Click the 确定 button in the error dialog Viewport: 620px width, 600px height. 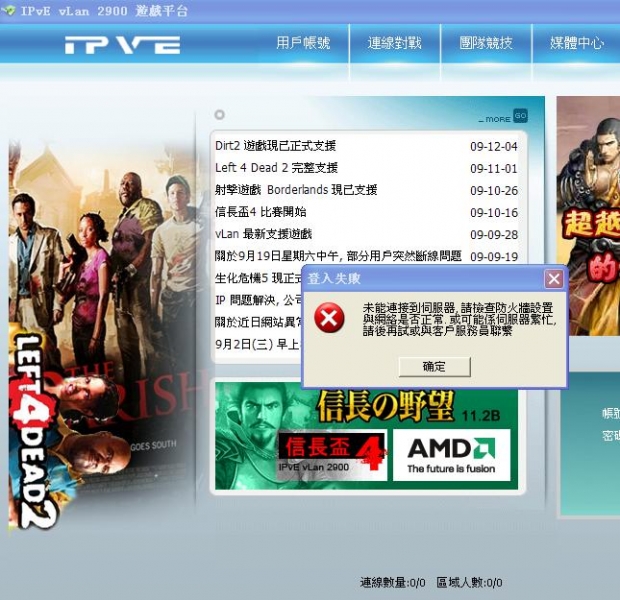point(435,367)
